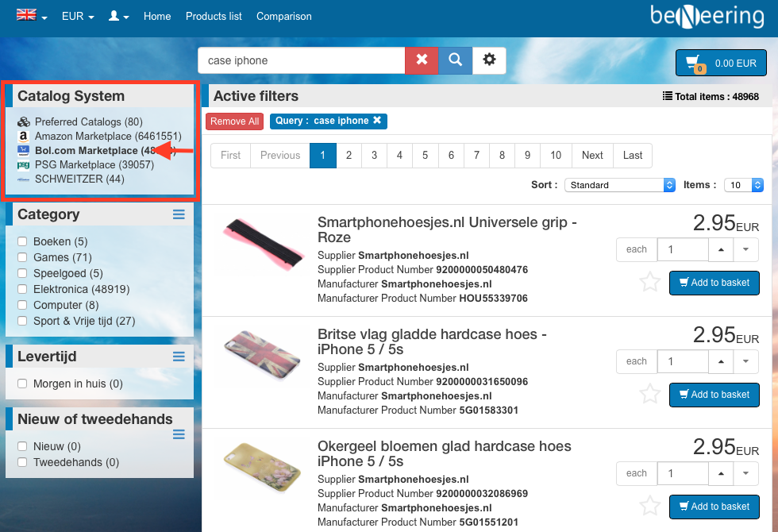
Task: Expand the Levertijd panel menu icon
Action: [x=179, y=357]
